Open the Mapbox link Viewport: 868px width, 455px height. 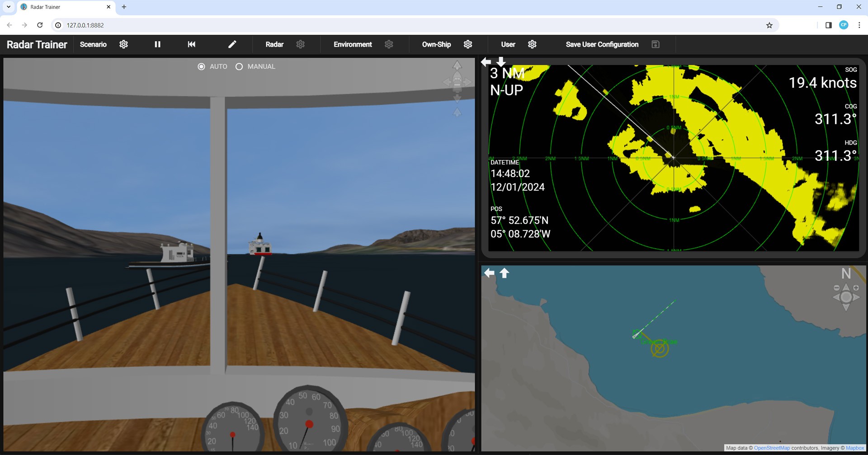click(854, 448)
